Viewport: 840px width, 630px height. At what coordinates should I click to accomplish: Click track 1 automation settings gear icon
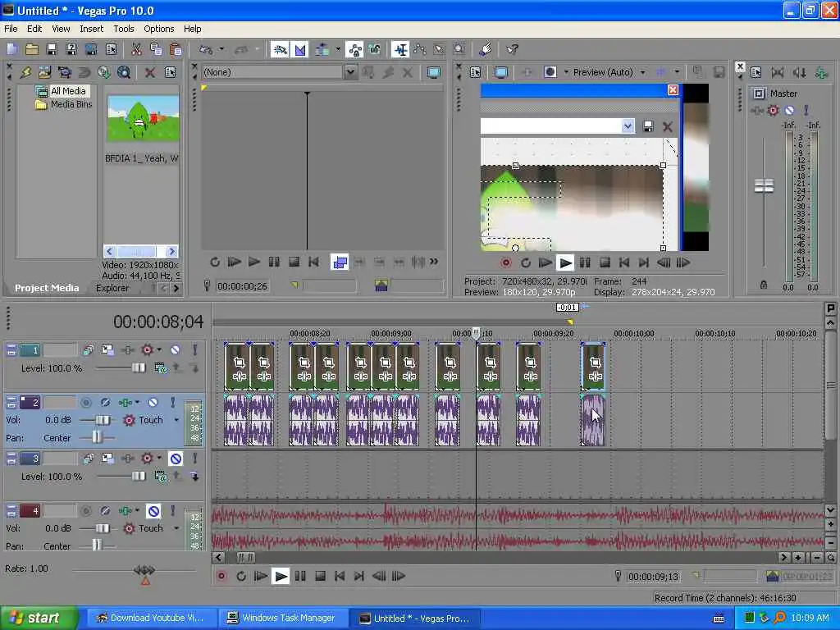tap(147, 349)
